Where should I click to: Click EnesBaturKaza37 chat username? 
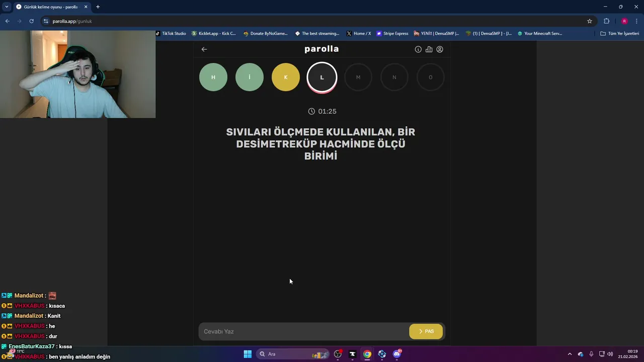click(31, 346)
